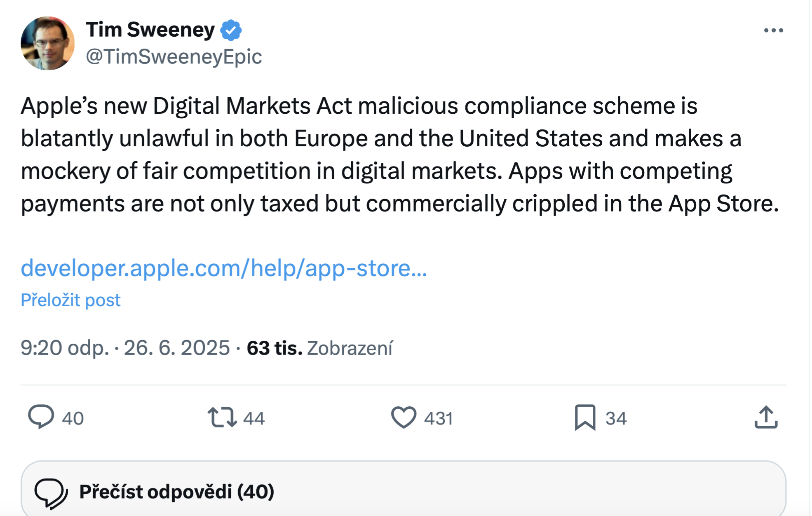Click the 9:20 odp. timestamp
Screen dimensions: 812x516
pyautogui.click(x=65, y=348)
